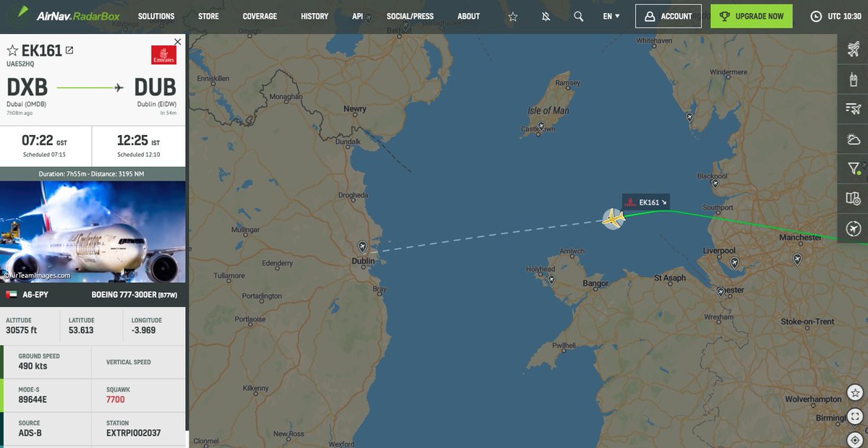The width and height of the screenshot is (868, 448).
Task: Click the Manchester airport marker
Action: (x=798, y=259)
